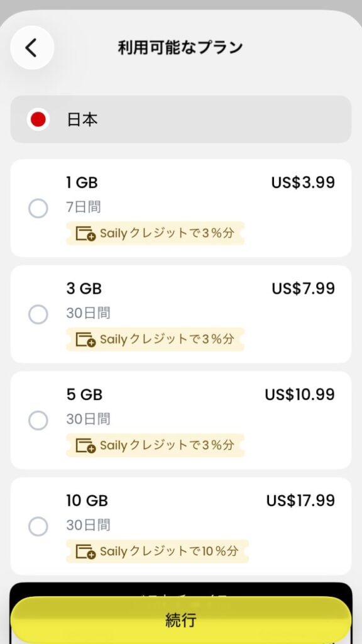
Task: Click the Japan flag icon
Action: point(38,119)
